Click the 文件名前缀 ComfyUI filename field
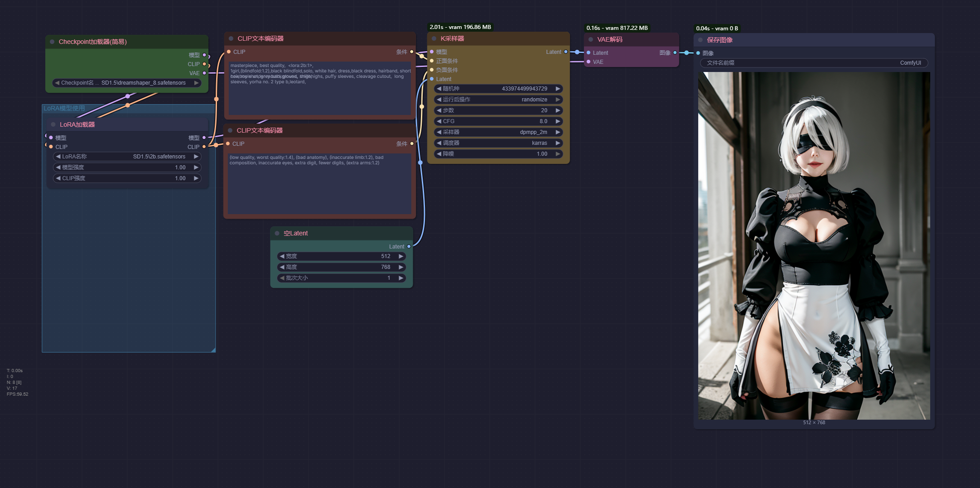 point(814,63)
